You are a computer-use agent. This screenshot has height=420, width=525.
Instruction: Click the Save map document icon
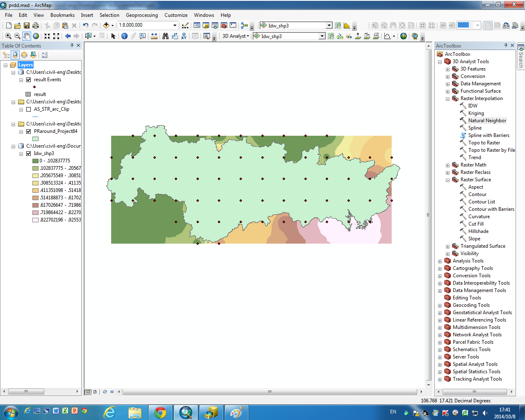tap(27, 25)
